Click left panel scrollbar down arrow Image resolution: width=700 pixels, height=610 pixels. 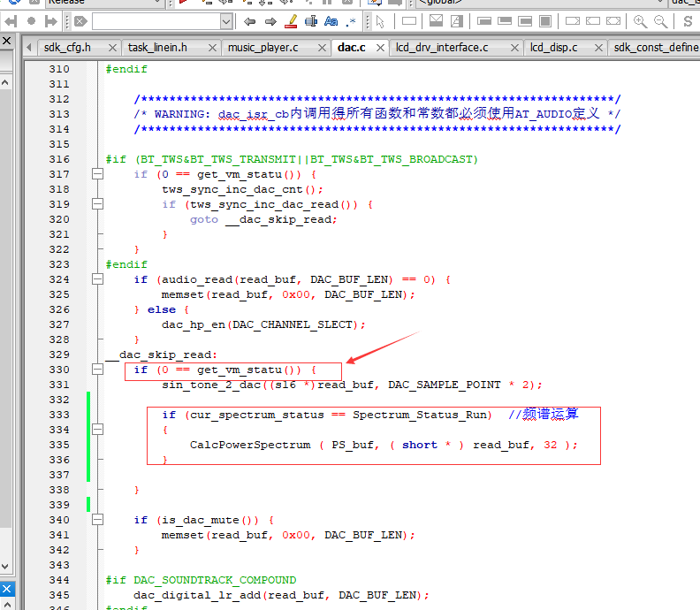pos(5,566)
